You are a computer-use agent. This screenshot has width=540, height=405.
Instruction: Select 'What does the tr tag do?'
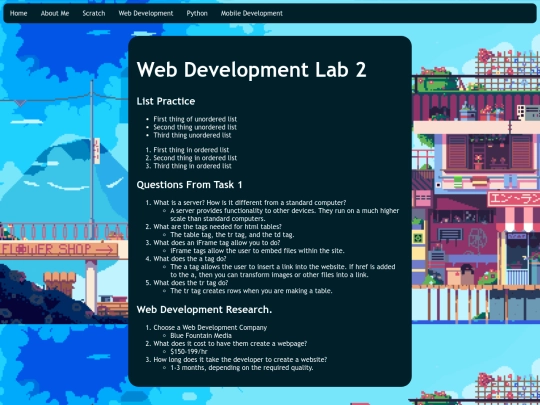click(191, 283)
